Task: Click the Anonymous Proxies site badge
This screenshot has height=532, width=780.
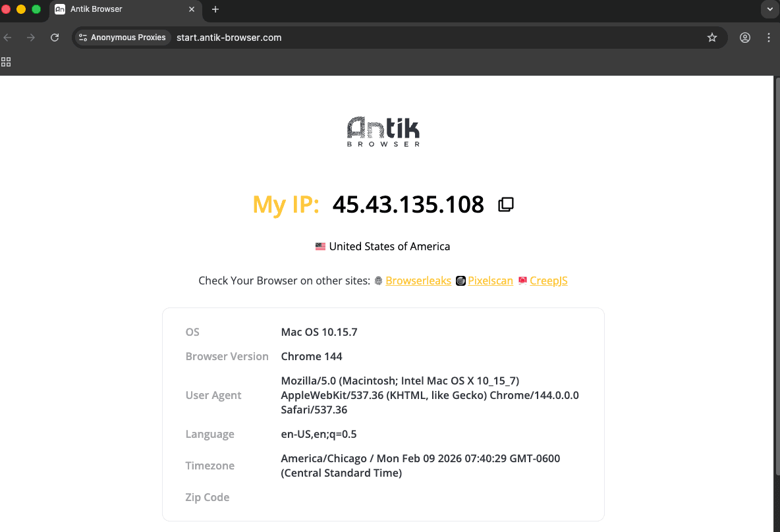Action: (x=122, y=38)
